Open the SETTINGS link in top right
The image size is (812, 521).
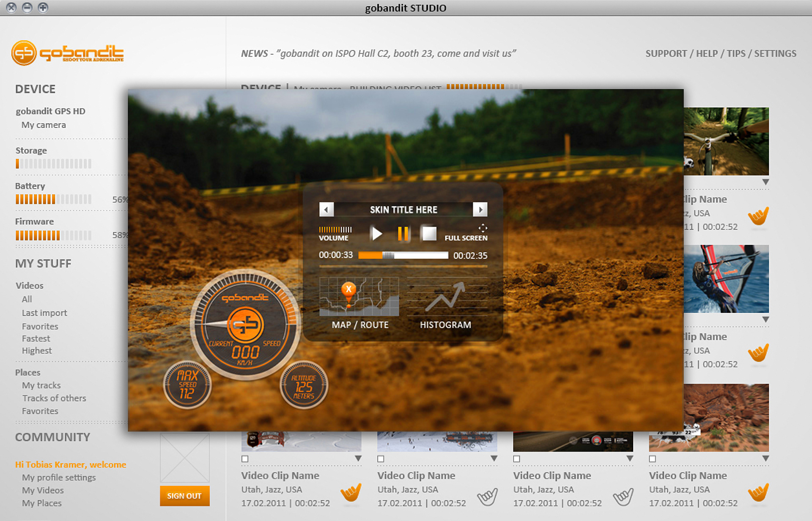pyautogui.click(x=775, y=54)
